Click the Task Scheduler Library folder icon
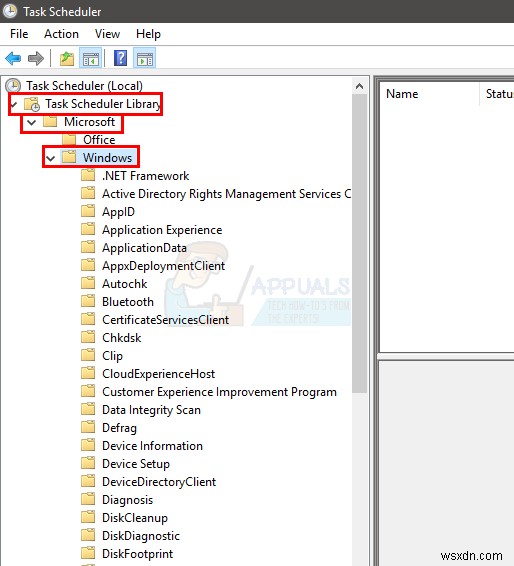Image resolution: width=514 pixels, height=566 pixels. click(x=32, y=104)
